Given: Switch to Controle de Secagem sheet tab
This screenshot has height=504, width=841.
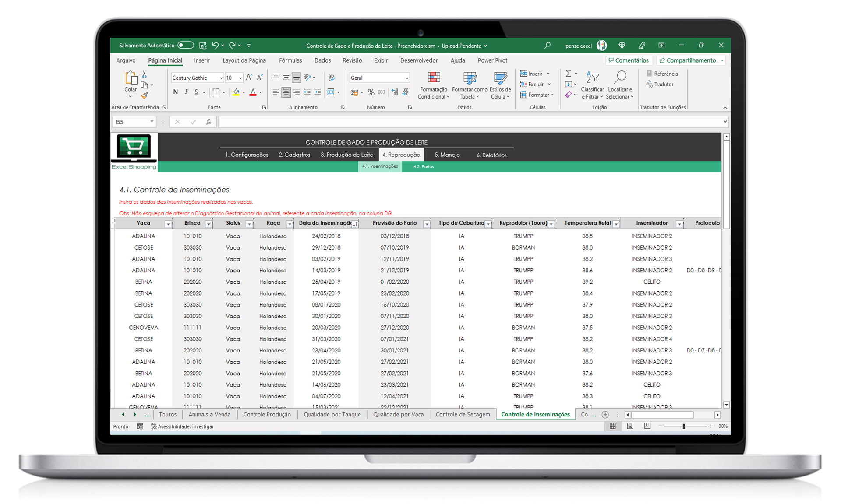Looking at the screenshot, I should tap(463, 415).
